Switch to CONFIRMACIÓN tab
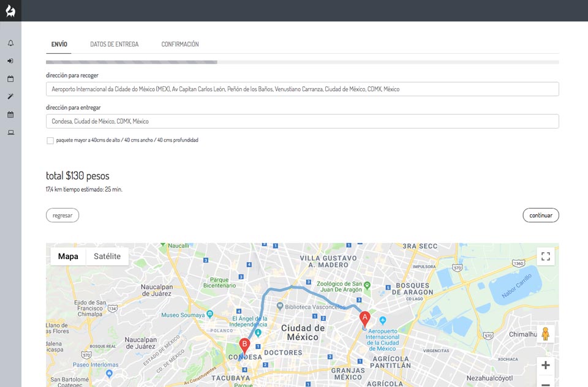Screen dimensions: 588x387 click(180, 44)
